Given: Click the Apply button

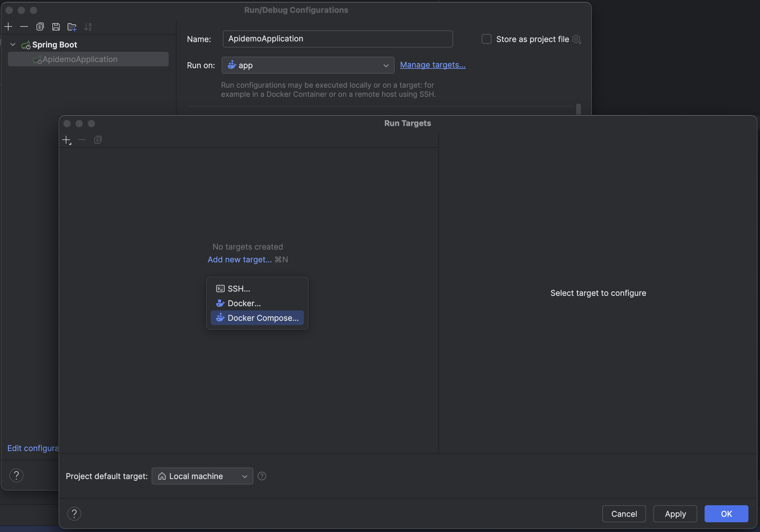Looking at the screenshot, I should click(675, 513).
